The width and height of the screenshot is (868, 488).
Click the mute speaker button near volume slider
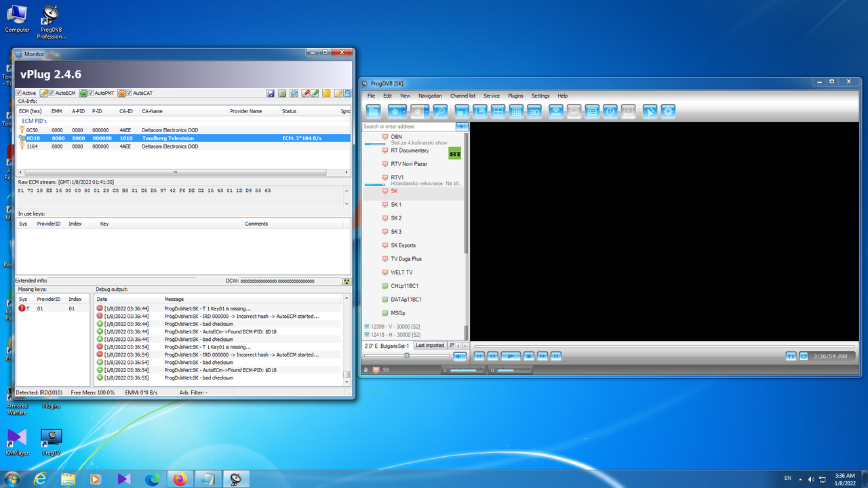click(460, 356)
